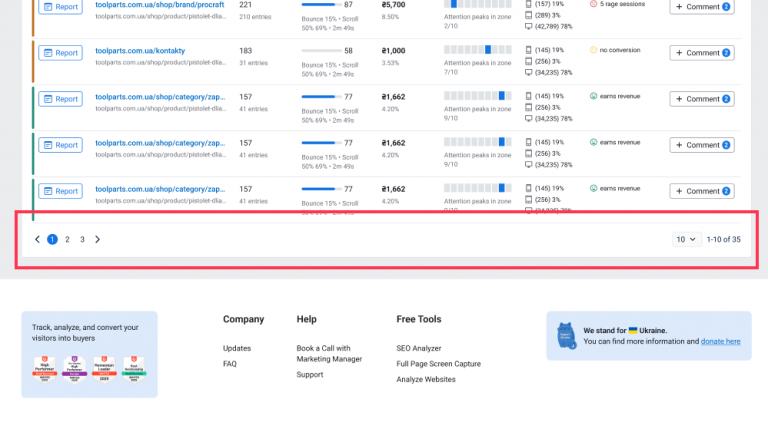This screenshot has width=768, height=432.
Task: Click the '210 entries' text
Action: tap(255, 17)
